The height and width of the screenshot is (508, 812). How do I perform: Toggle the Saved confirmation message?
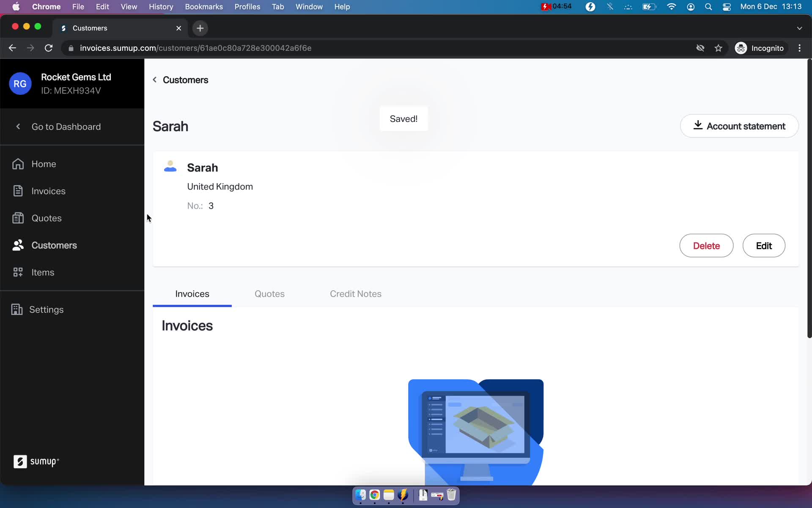pos(403,119)
